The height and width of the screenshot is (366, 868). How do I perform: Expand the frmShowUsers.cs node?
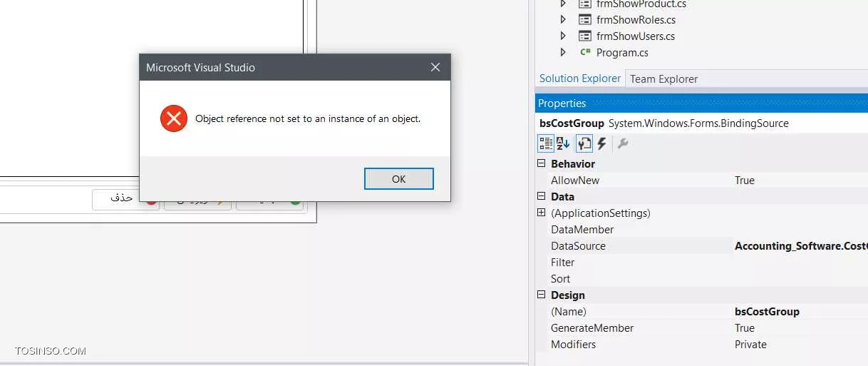coord(563,36)
